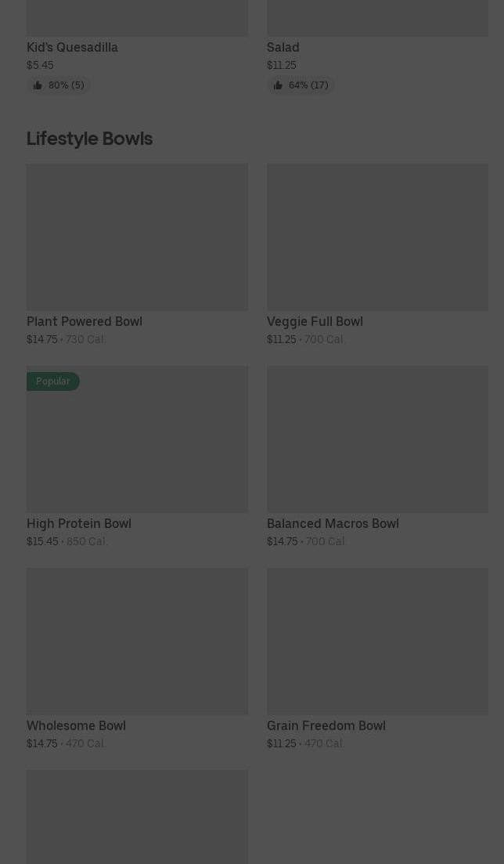This screenshot has height=864, width=504.
Task: Click the 64% (17) rating chip
Action: pos(301,85)
